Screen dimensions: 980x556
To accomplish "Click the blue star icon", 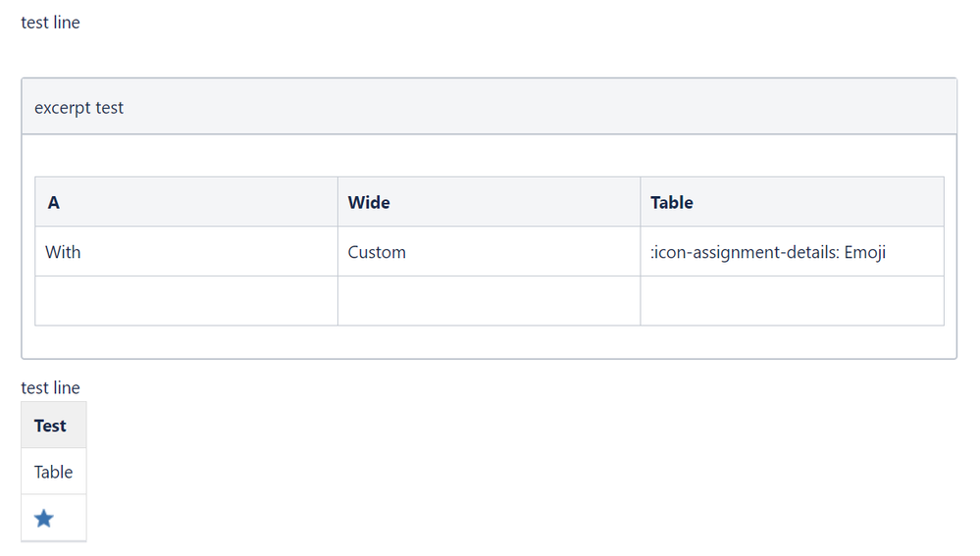I will [44, 519].
